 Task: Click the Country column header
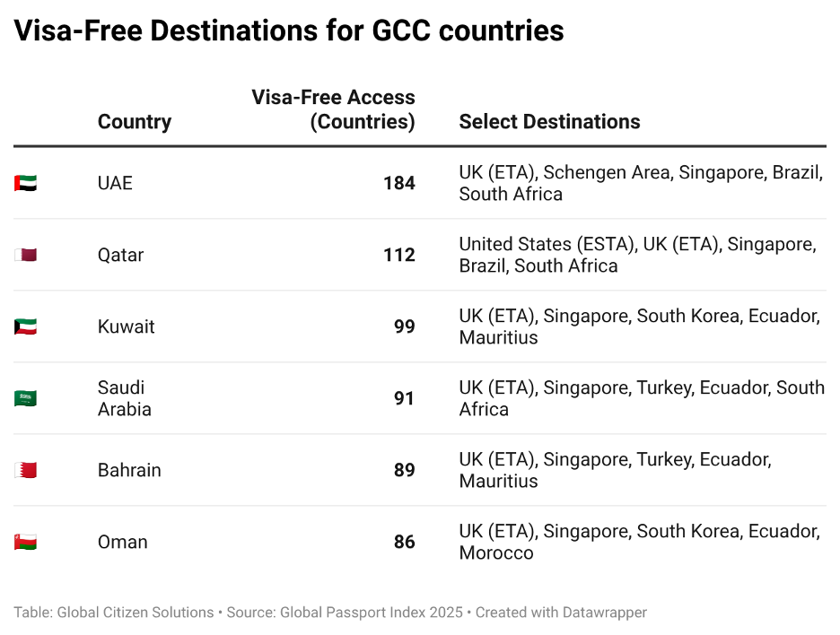(x=134, y=122)
